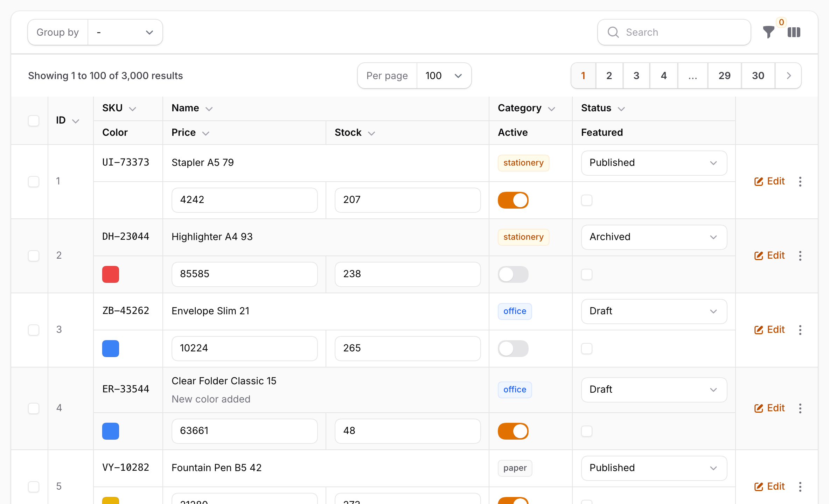Open Draft status dropdown for Envelope Slim 21
Screen dimensions: 829x504
654,311
